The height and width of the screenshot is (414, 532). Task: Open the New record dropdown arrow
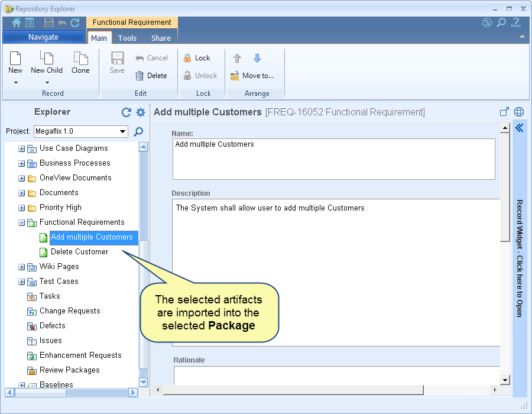coord(15,82)
